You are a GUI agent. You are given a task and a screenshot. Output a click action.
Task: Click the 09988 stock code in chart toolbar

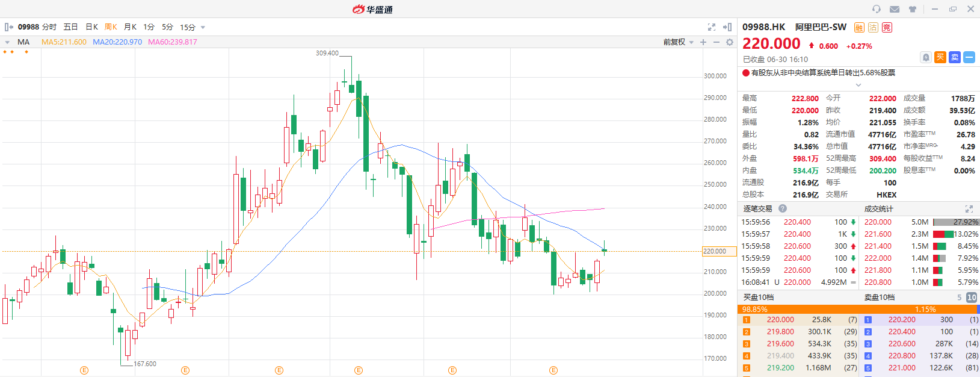pos(28,27)
